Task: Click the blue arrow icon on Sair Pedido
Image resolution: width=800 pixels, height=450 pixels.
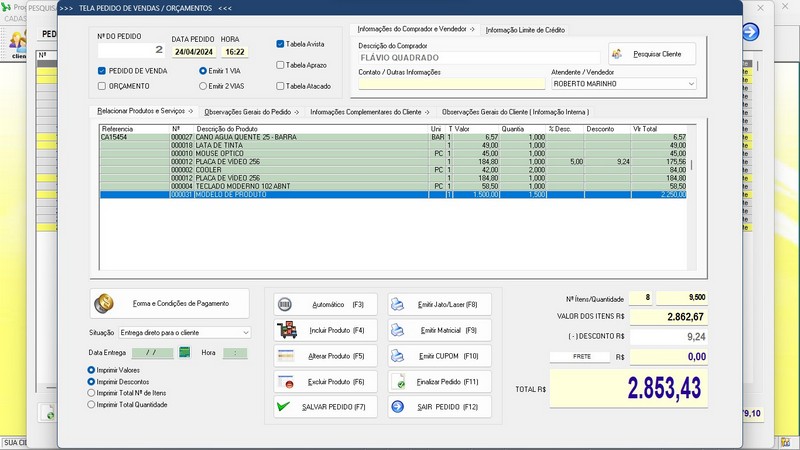Action: 397,407
